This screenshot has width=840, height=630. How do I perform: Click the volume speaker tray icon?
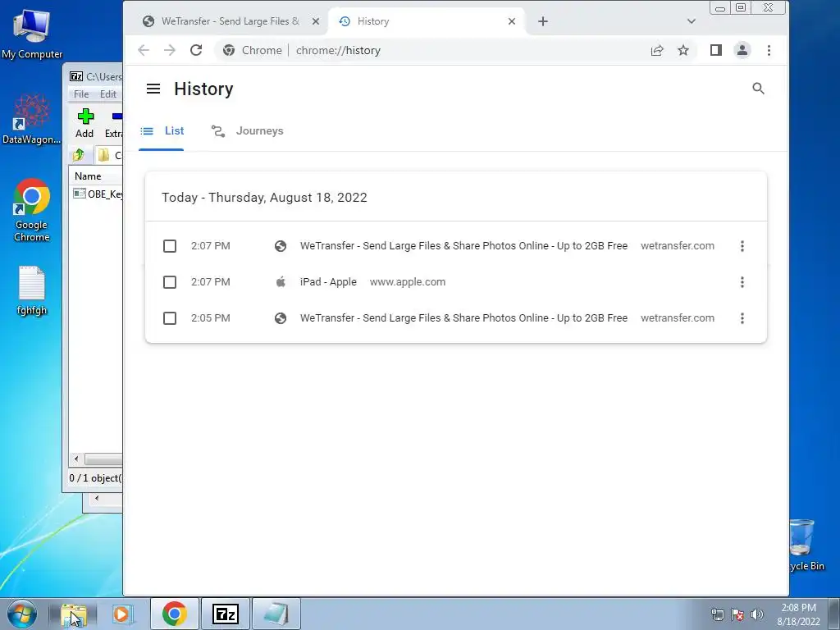click(757, 614)
